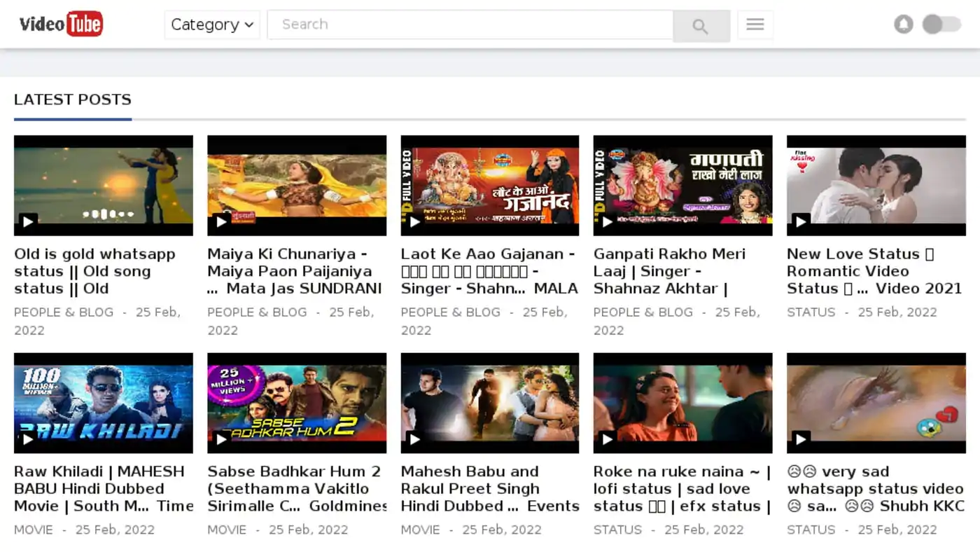Click PEOPLE & BLOG under Ganpati Rakho Meri Laaj
Screen dimensions: 980x552
643,312
